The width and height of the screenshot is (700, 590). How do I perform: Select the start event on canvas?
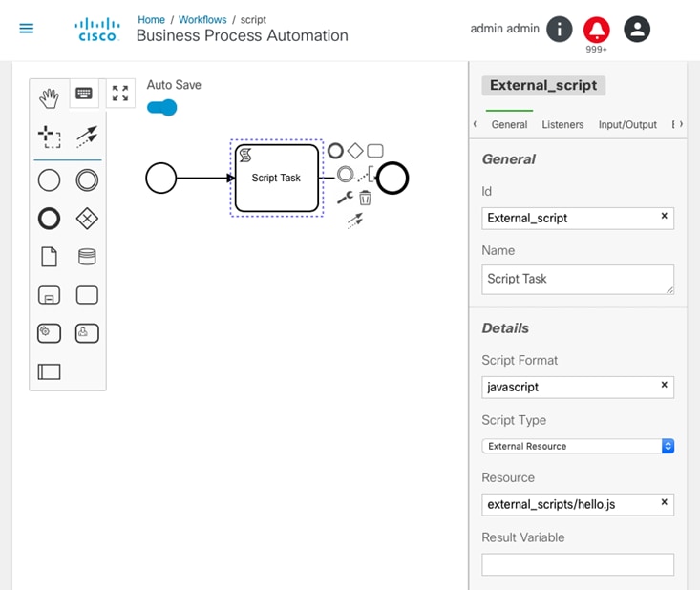tap(161, 179)
